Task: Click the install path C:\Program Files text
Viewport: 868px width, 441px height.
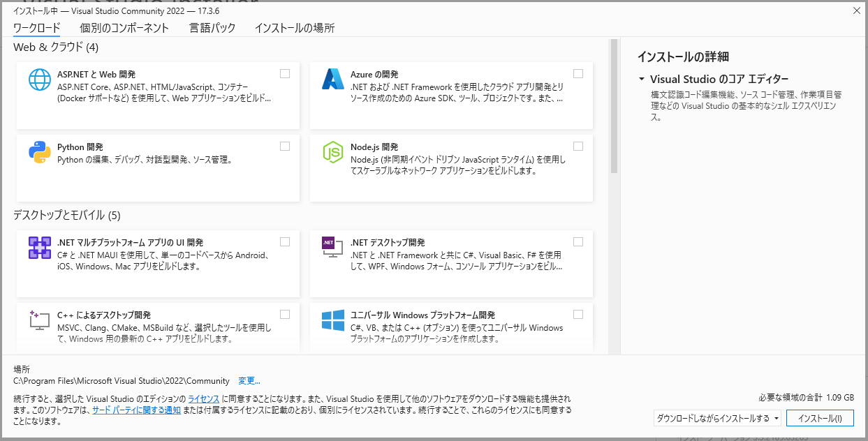Action: [x=122, y=381]
